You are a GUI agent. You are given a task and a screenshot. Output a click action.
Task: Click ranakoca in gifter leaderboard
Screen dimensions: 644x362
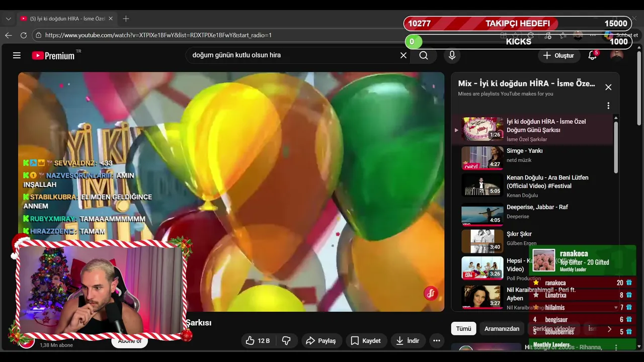(555, 283)
